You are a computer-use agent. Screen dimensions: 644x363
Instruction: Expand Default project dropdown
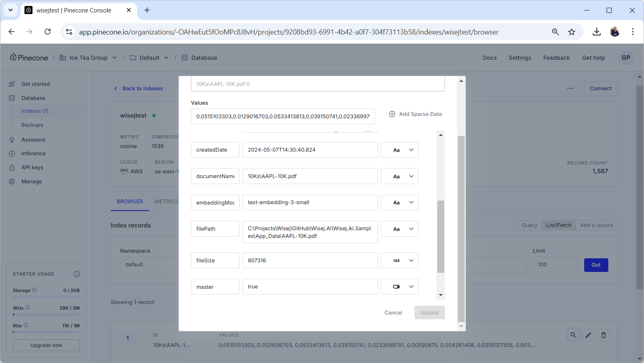pyautogui.click(x=166, y=58)
